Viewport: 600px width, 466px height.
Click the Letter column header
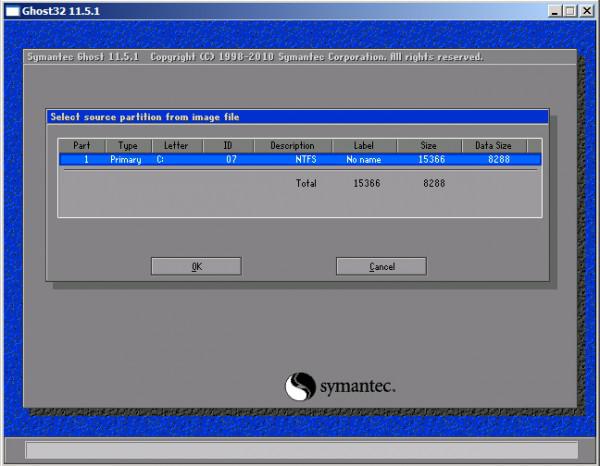pos(176,145)
